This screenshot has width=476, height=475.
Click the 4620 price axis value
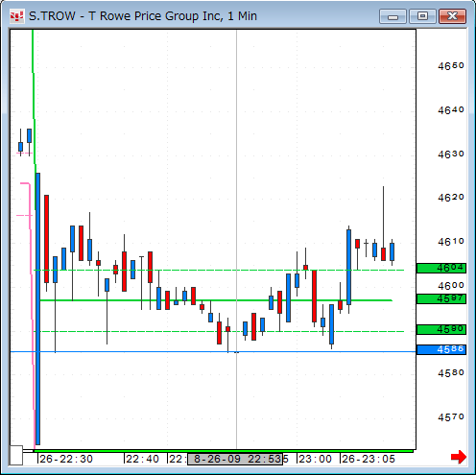tap(451, 198)
